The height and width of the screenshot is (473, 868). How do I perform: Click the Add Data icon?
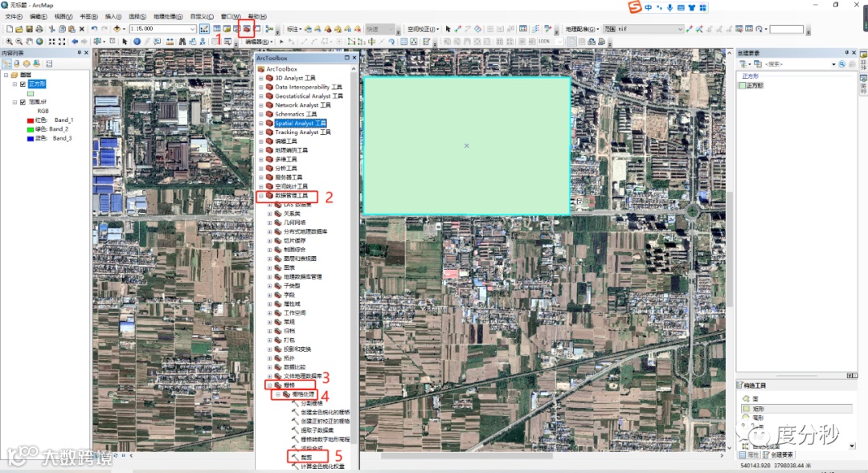pyautogui.click(x=117, y=29)
